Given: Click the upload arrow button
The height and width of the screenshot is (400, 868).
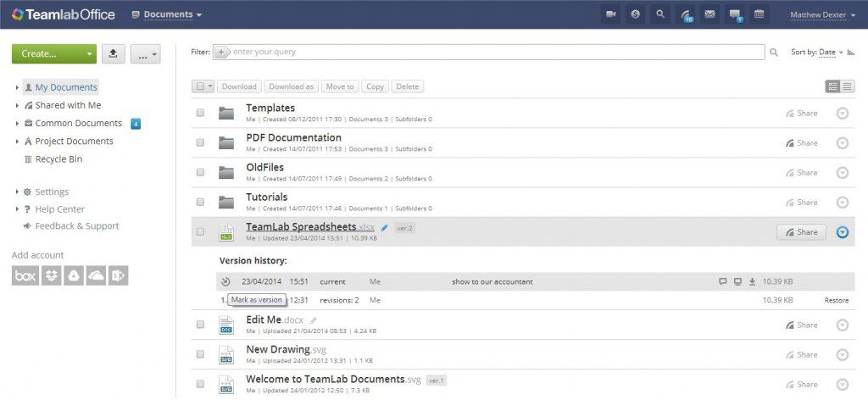Looking at the screenshot, I should [113, 53].
